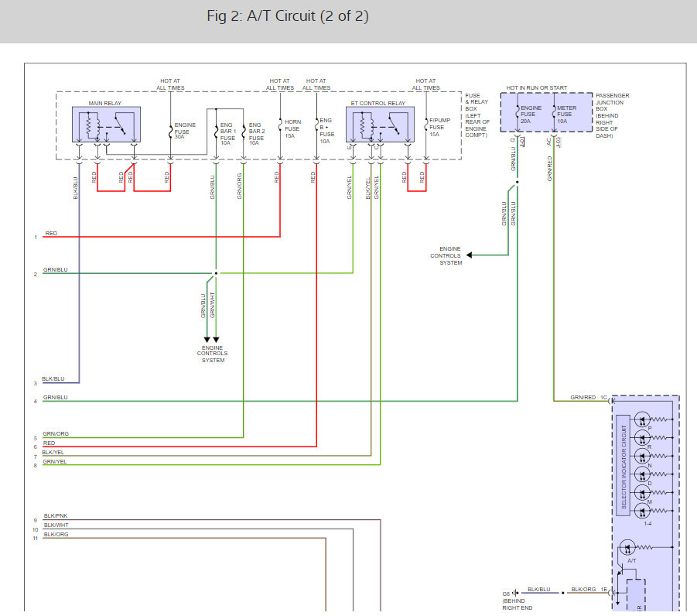The height and width of the screenshot is (616, 697).
Task: Click the Engine Controls System arrow near junction box
Action: point(469,255)
